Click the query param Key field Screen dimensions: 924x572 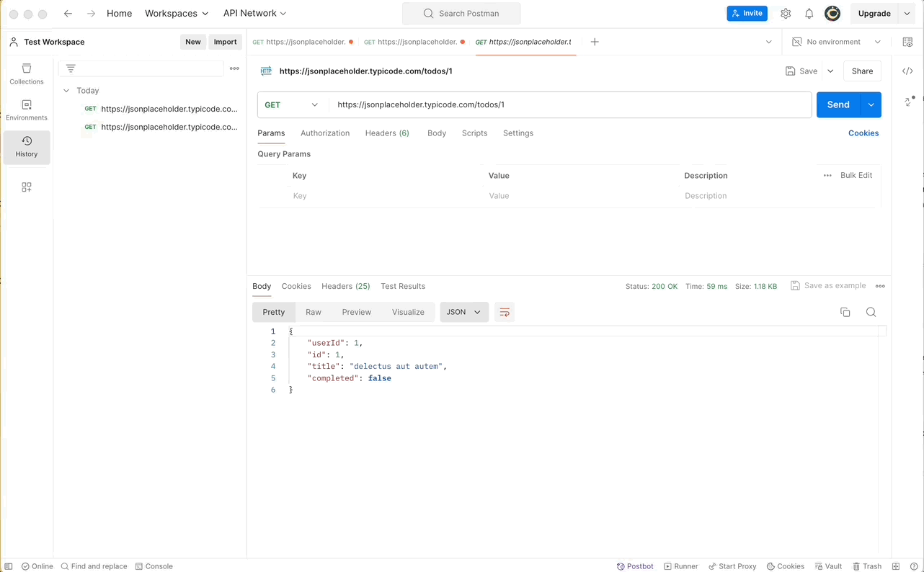(x=385, y=196)
